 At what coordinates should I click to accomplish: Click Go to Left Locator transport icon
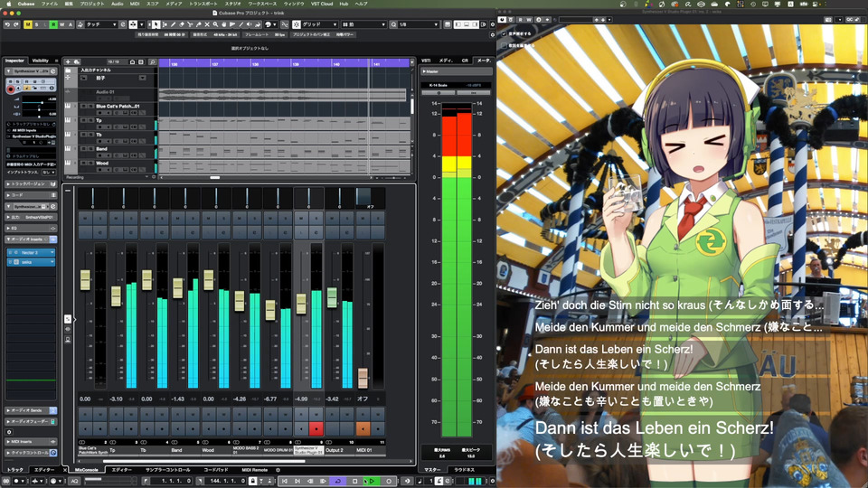tap(285, 482)
